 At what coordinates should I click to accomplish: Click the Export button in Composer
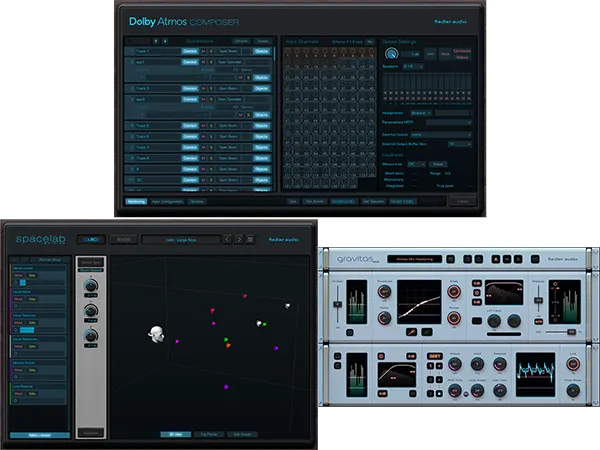(463, 201)
